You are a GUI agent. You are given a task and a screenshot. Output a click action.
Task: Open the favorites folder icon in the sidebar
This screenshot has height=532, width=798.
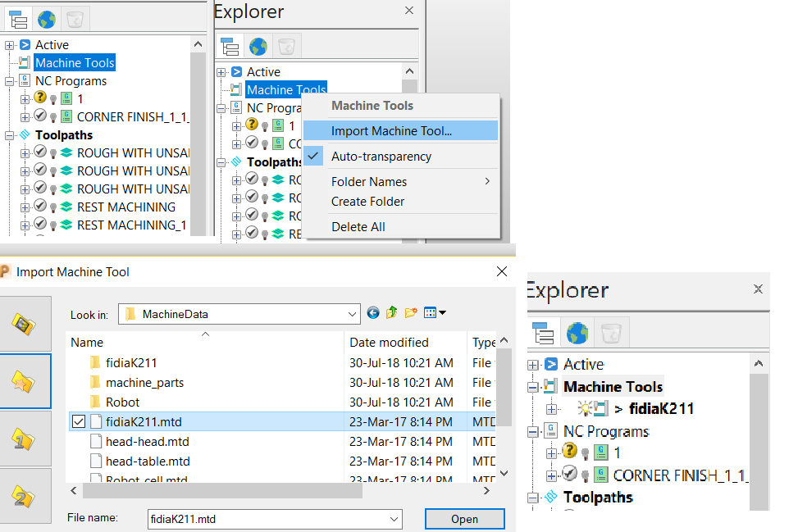(x=22, y=381)
